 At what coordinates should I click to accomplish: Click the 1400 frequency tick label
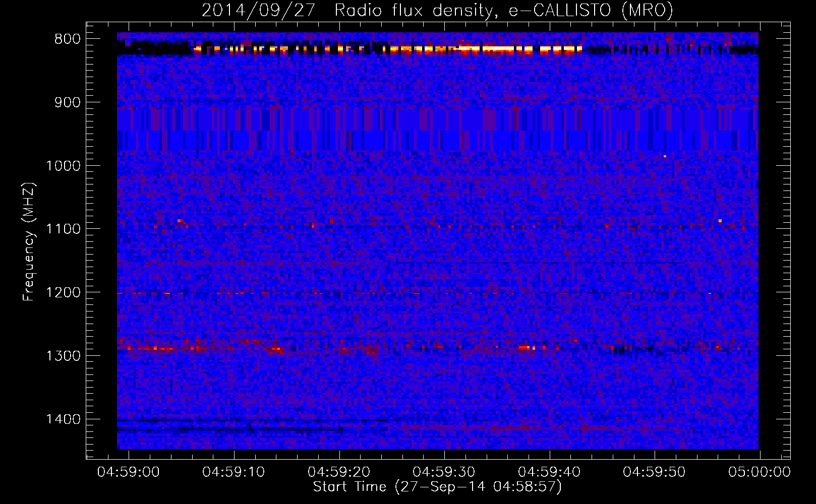coord(63,419)
